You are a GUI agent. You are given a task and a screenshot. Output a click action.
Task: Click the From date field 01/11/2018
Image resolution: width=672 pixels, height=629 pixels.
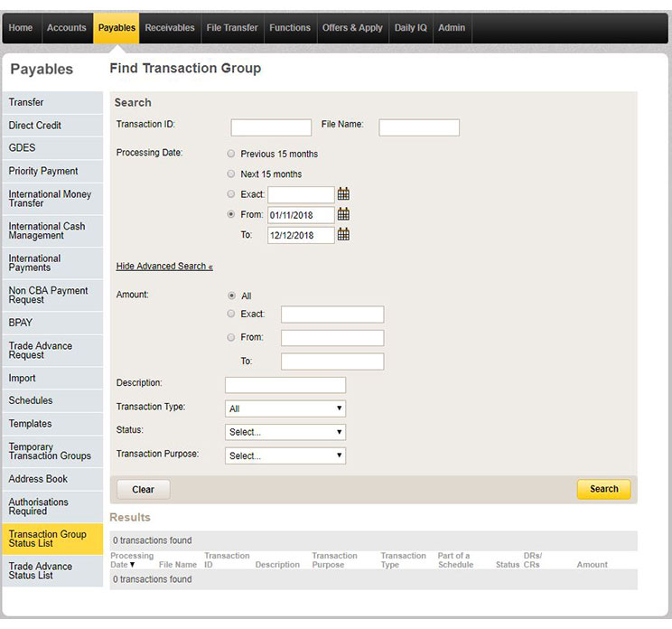pyautogui.click(x=301, y=215)
